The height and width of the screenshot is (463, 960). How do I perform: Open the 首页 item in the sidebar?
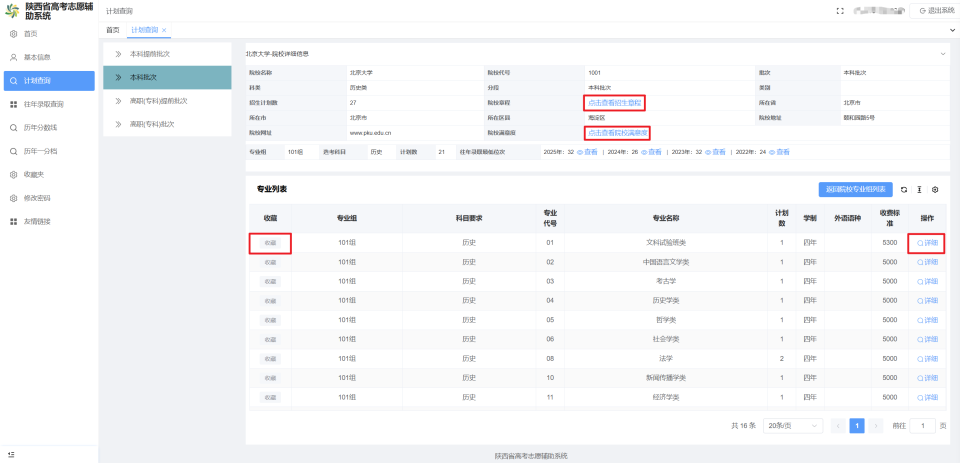pyautogui.click(x=49, y=34)
